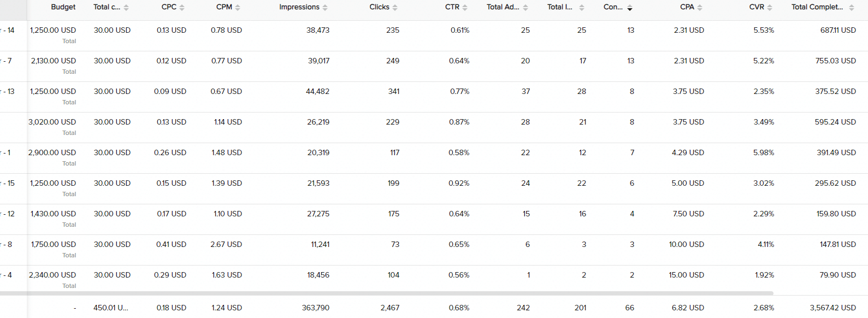Sort by the CPM column arrow icon
The image size is (868, 318).
pyautogui.click(x=238, y=8)
